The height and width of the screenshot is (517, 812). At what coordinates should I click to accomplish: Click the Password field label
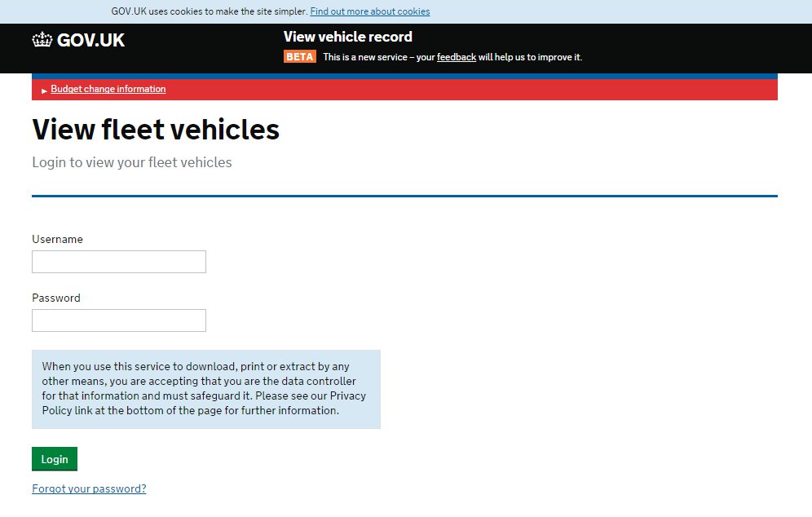tap(56, 298)
